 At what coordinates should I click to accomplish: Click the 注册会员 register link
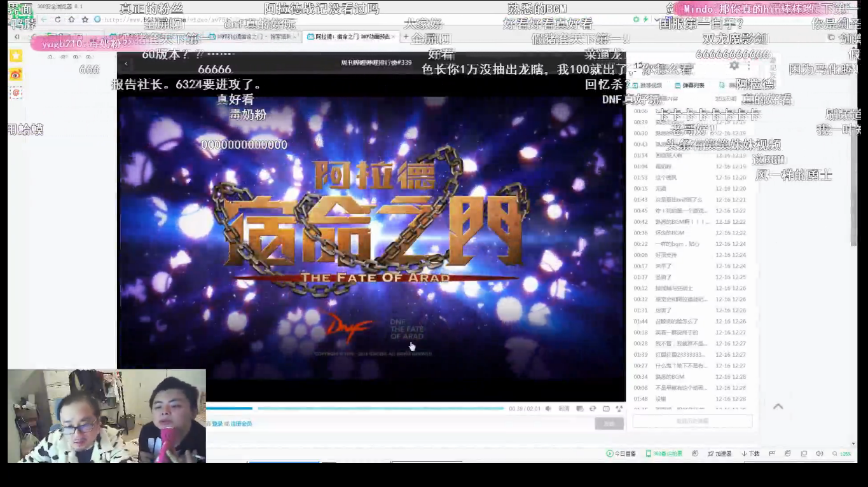pos(241,423)
